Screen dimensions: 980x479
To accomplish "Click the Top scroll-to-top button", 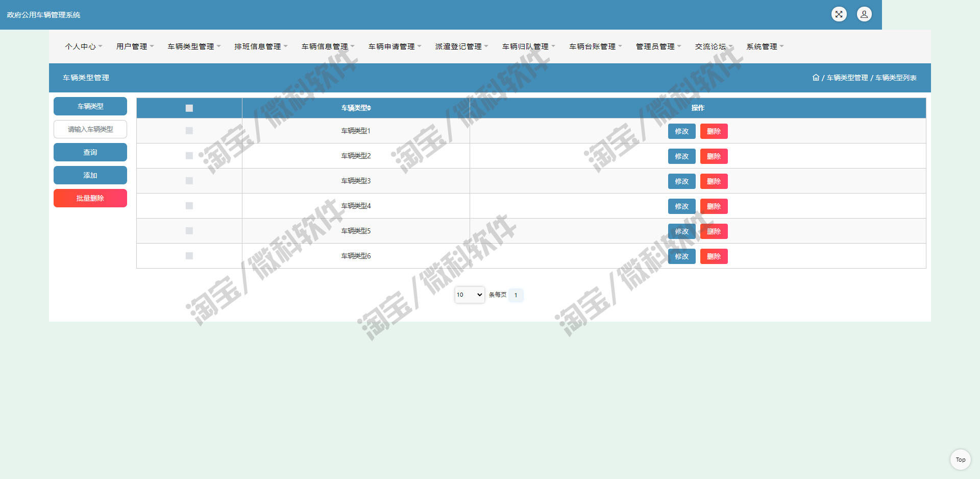I will 960,460.
